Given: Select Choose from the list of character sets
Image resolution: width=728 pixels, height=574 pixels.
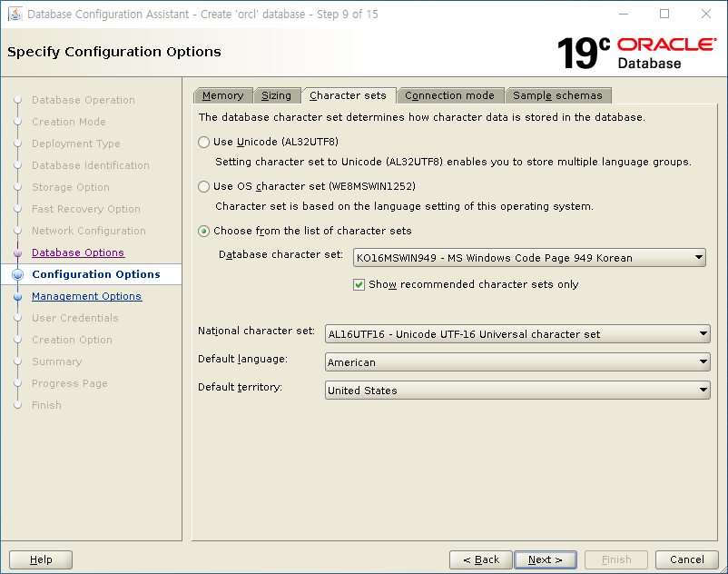Looking at the screenshot, I should point(204,232).
